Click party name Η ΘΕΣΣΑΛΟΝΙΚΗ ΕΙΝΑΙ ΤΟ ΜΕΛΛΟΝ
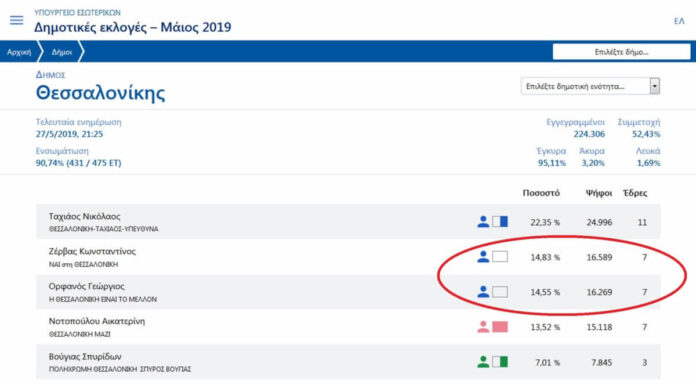This screenshot has width=696, height=385. (x=103, y=299)
